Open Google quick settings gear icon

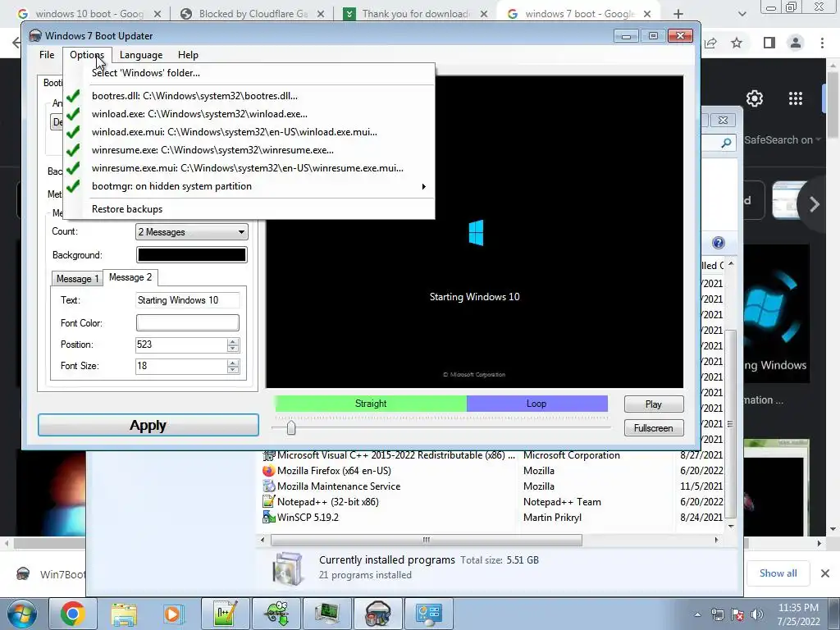pos(755,98)
